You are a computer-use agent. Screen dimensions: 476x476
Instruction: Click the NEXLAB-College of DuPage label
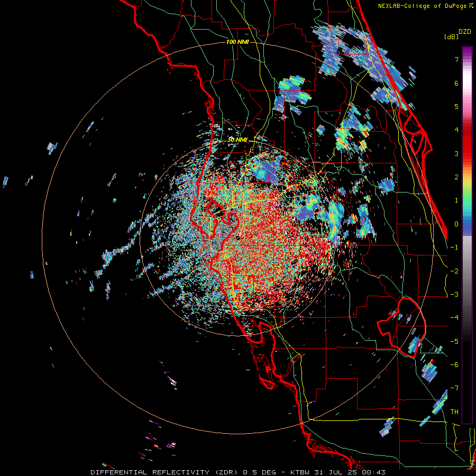422,6
